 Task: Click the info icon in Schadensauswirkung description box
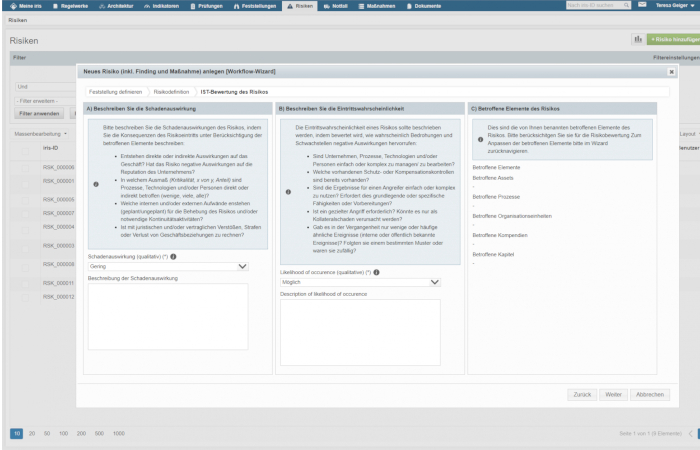click(96, 185)
